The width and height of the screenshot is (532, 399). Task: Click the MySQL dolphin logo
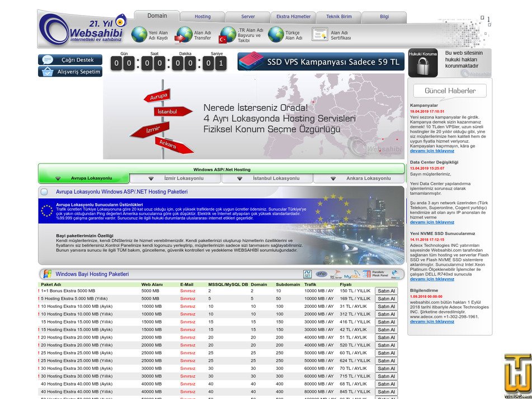[352, 274]
